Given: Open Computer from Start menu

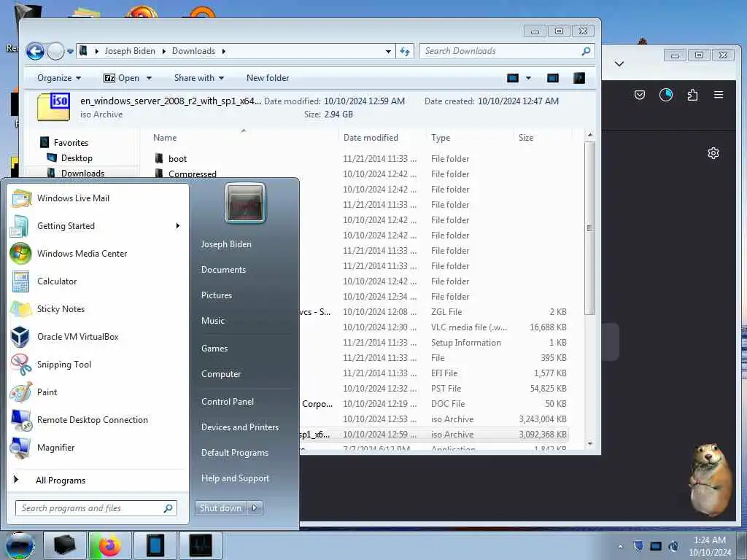Looking at the screenshot, I should [x=221, y=374].
